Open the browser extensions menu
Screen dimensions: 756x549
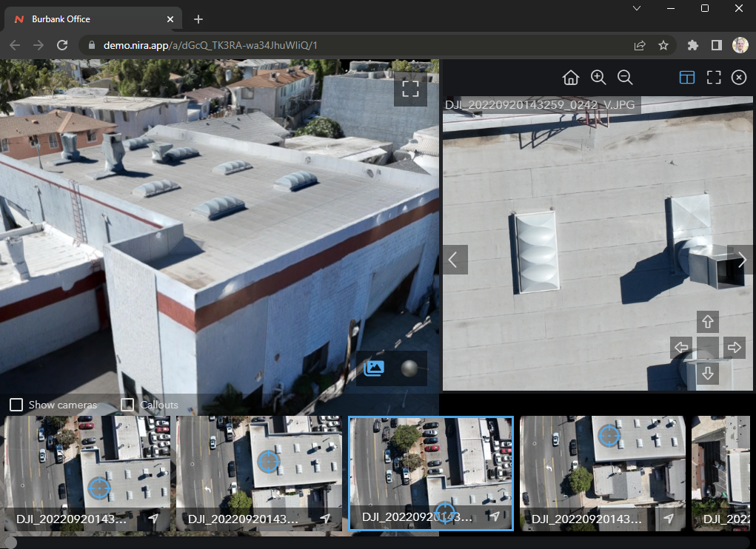point(693,45)
